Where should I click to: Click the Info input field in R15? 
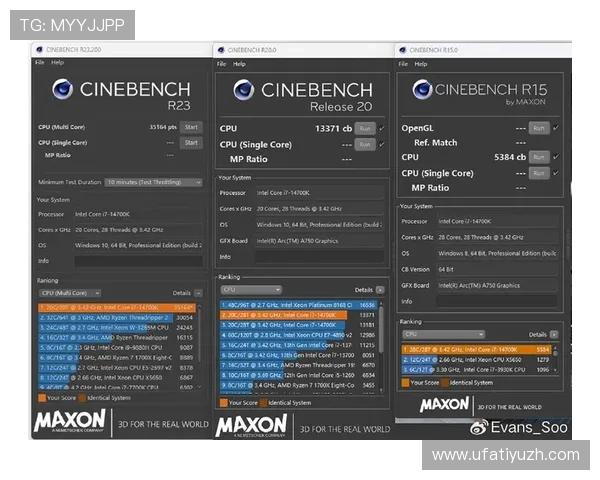point(496,302)
